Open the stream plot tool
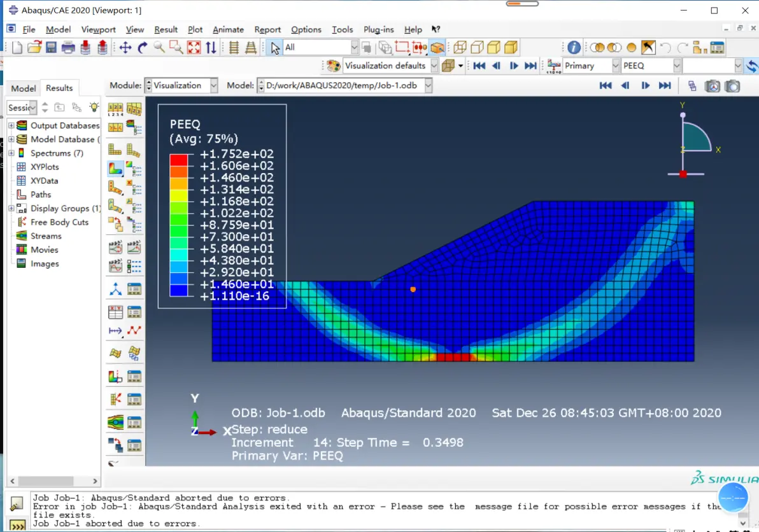Screen dimensions: 759x532 115,422
